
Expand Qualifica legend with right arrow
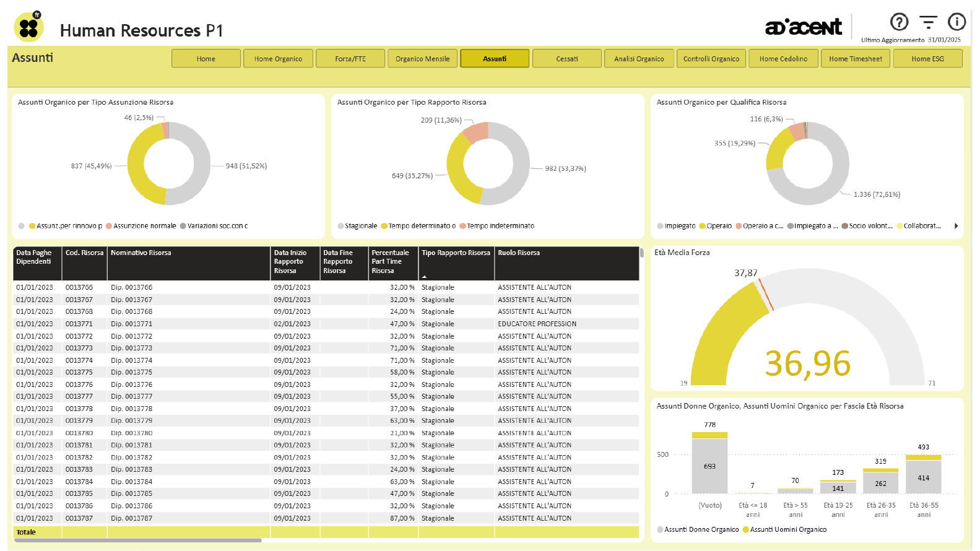(956, 226)
